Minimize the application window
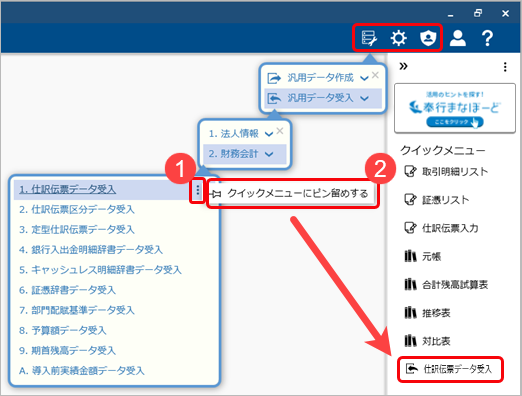Viewport: 522px width, 396px height. [x=450, y=14]
